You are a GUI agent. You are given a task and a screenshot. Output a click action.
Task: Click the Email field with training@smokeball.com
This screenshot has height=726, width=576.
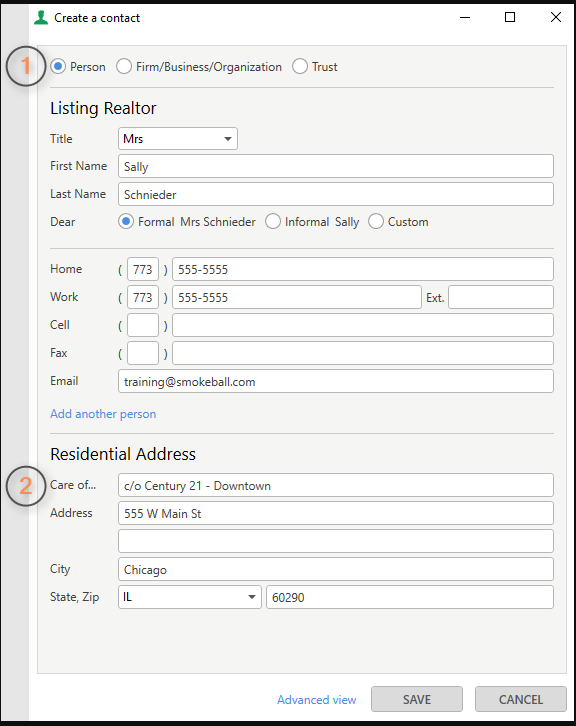coord(336,381)
